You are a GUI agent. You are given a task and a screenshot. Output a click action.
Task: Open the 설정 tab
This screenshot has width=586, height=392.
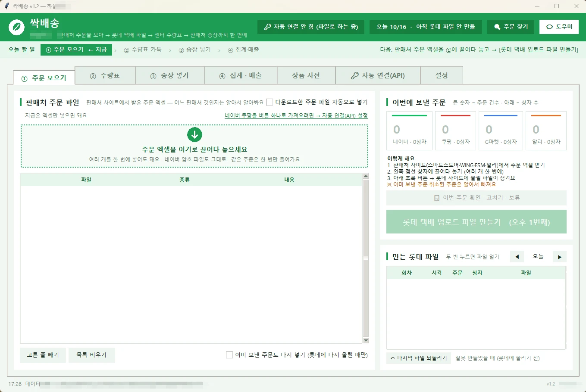pos(441,75)
